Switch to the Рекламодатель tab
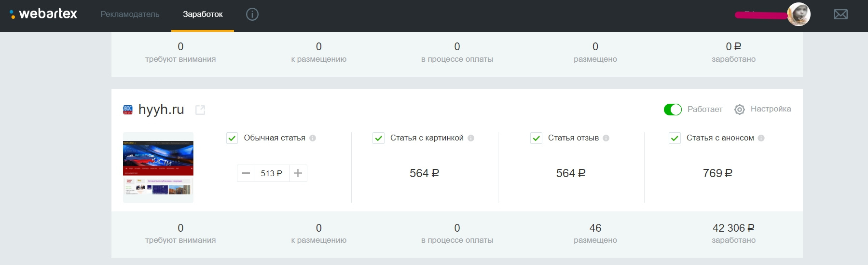This screenshot has width=868, height=265. (130, 14)
